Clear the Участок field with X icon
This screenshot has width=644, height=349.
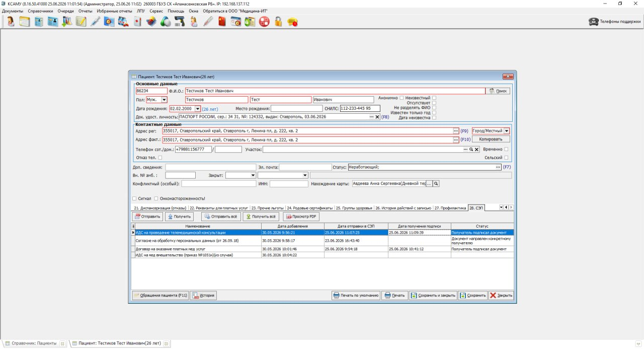pyautogui.click(x=476, y=150)
